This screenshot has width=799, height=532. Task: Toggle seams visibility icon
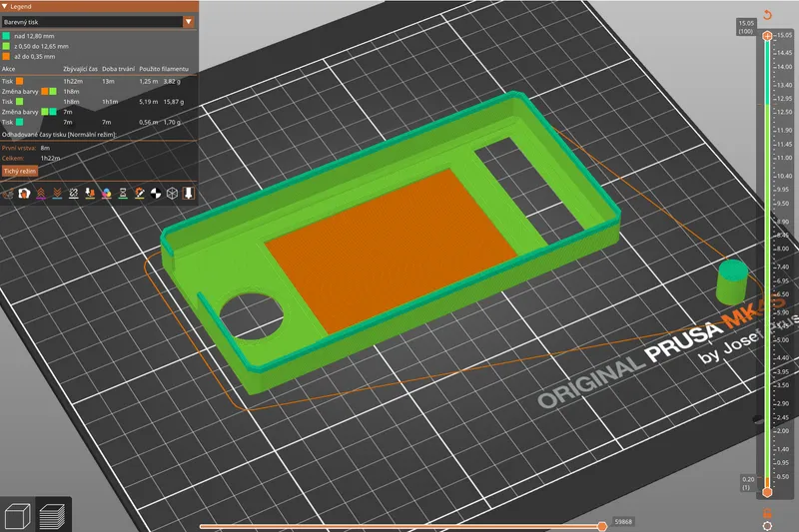(74, 192)
